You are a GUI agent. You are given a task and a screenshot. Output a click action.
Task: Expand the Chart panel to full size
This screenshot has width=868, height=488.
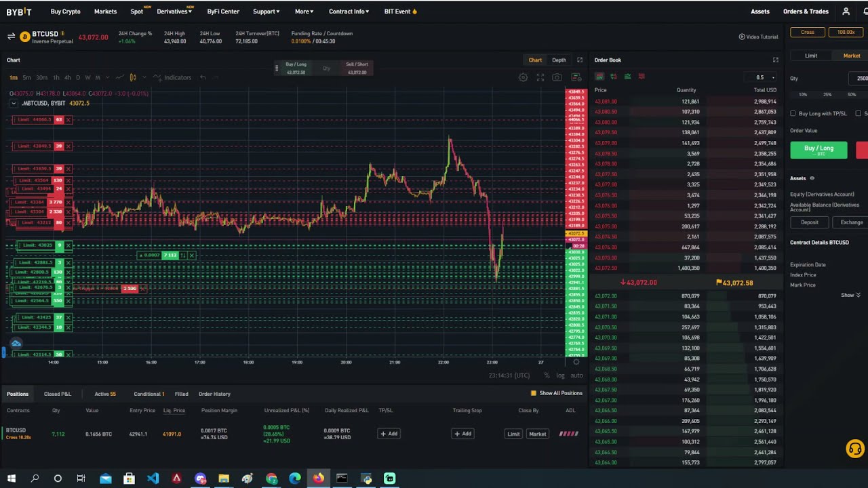pos(580,60)
